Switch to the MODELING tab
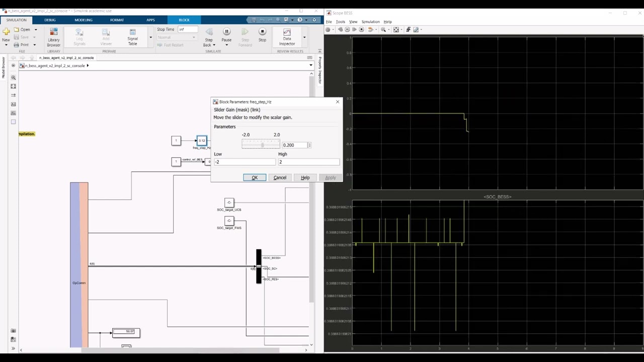 click(84, 20)
